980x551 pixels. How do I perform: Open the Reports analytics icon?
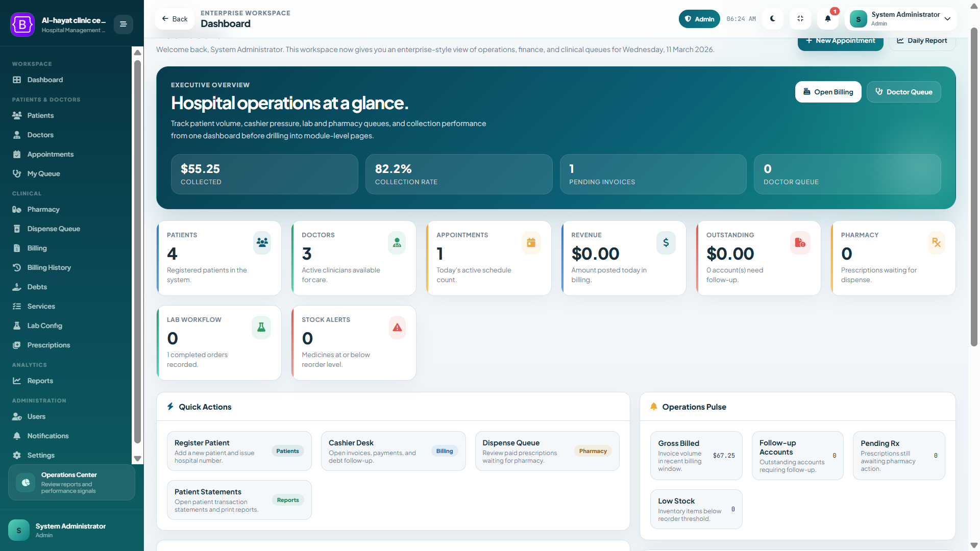click(17, 381)
